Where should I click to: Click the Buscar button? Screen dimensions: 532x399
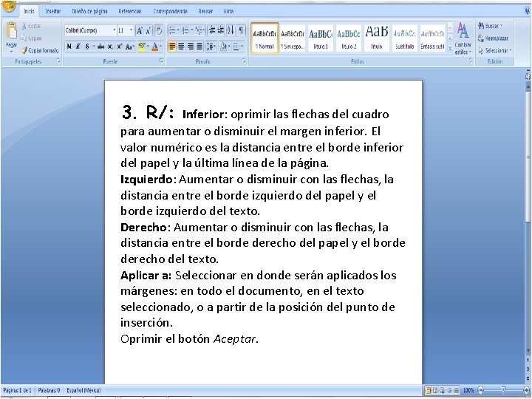coord(490,26)
